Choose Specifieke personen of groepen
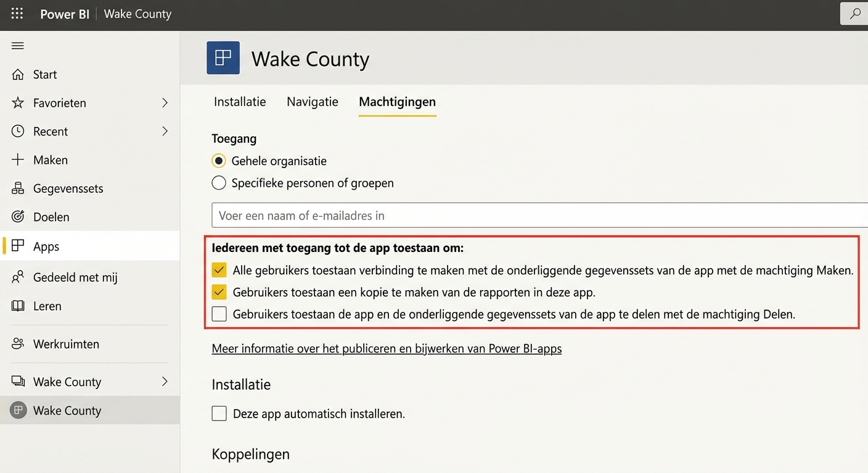The height and width of the screenshot is (473, 868). (219, 182)
